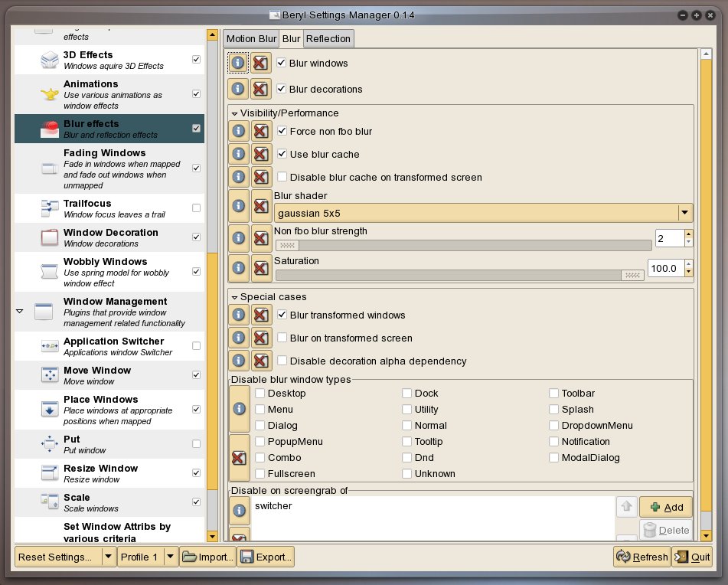
Task: Show info for Blur shader setting
Action: [239, 206]
